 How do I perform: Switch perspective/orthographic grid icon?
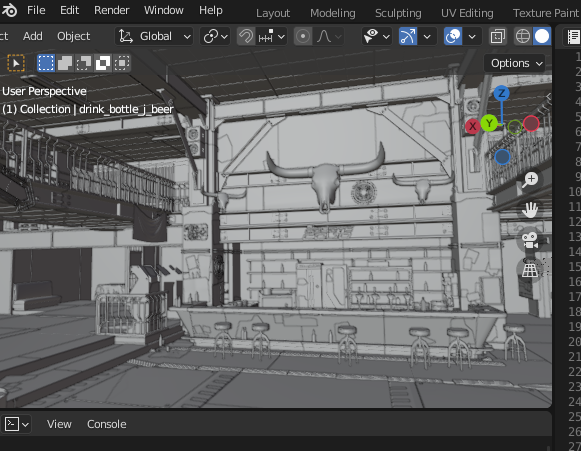point(530,268)
